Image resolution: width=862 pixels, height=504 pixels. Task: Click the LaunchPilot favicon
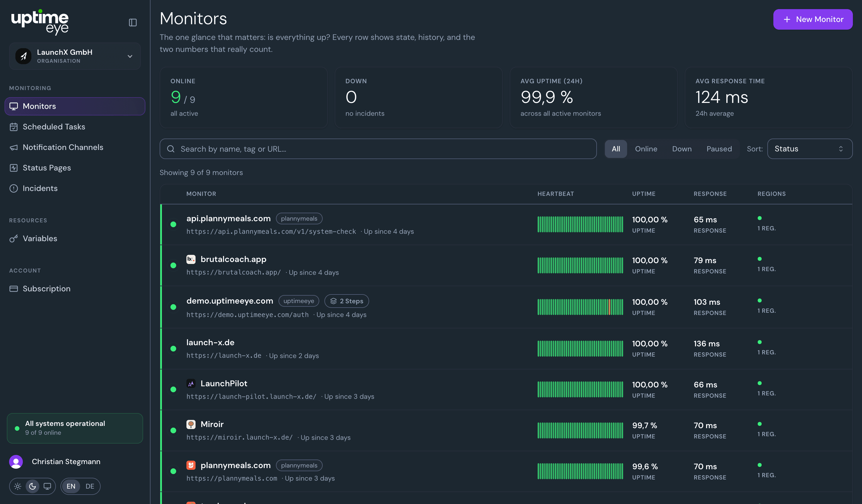point(191,384)
